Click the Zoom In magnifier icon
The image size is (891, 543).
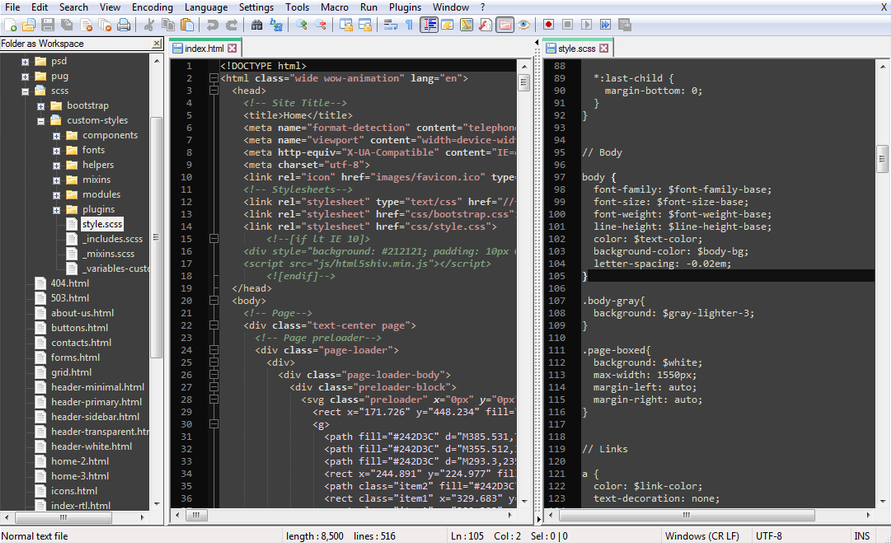point(301,24)
